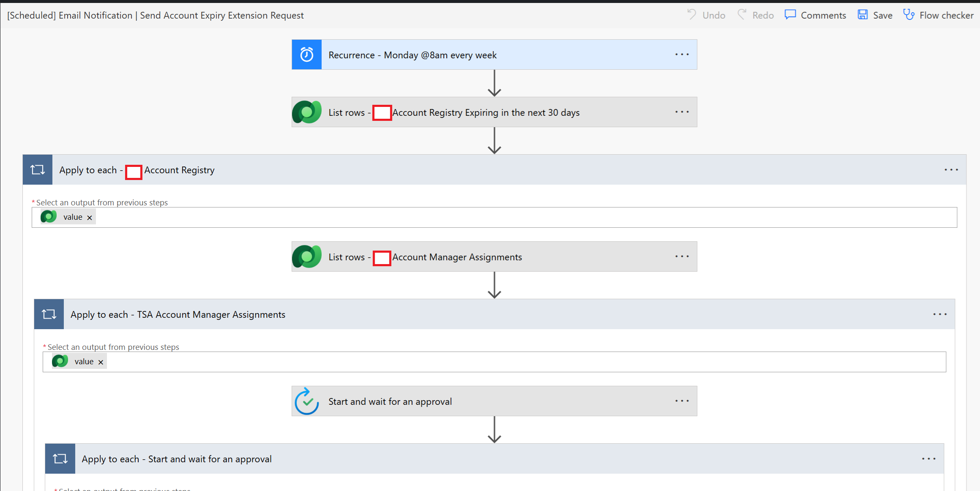Click loop icon on approval Apply to each
Image resolution: width=980 pixels, height=491 pixels.
click(60, 459)
